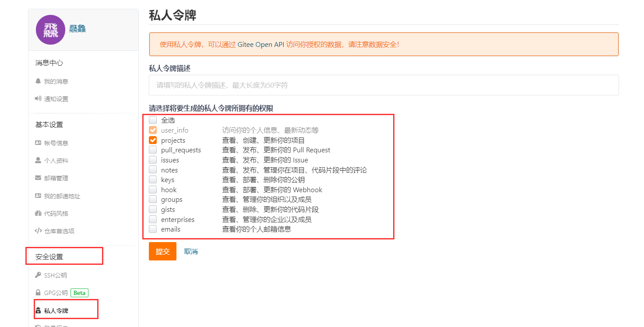This screenshot has width=644, height=327.
Task: Click the envelope icon beside 邮箱管理
Action: (x=38, y=178)
